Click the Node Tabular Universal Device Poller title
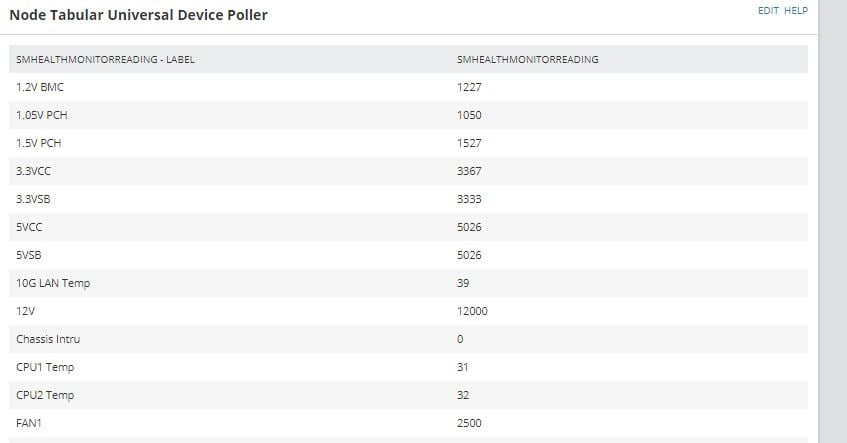 (x=138, y=15)
